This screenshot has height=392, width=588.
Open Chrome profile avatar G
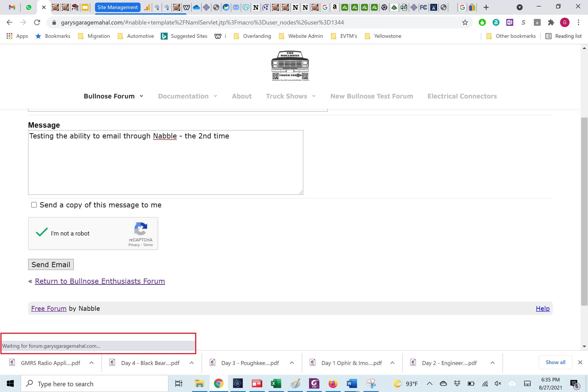click(x=565, y=23)
